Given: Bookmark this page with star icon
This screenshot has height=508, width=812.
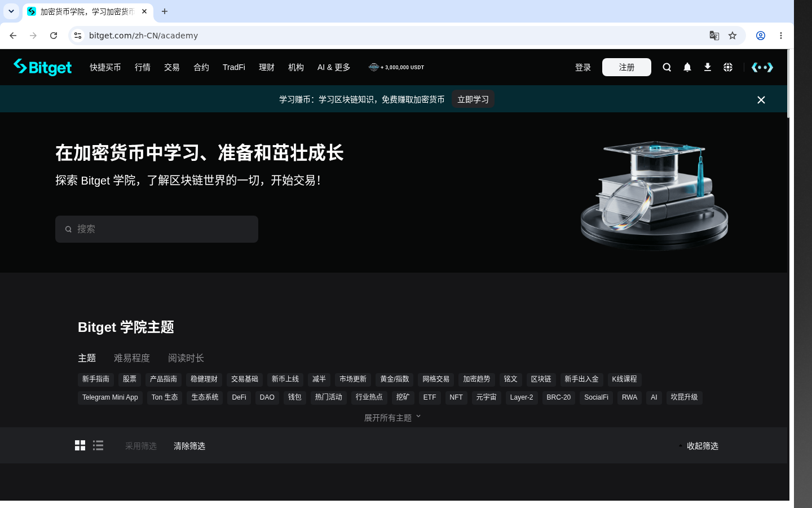Looking at the screenshot, I should 732,36.
